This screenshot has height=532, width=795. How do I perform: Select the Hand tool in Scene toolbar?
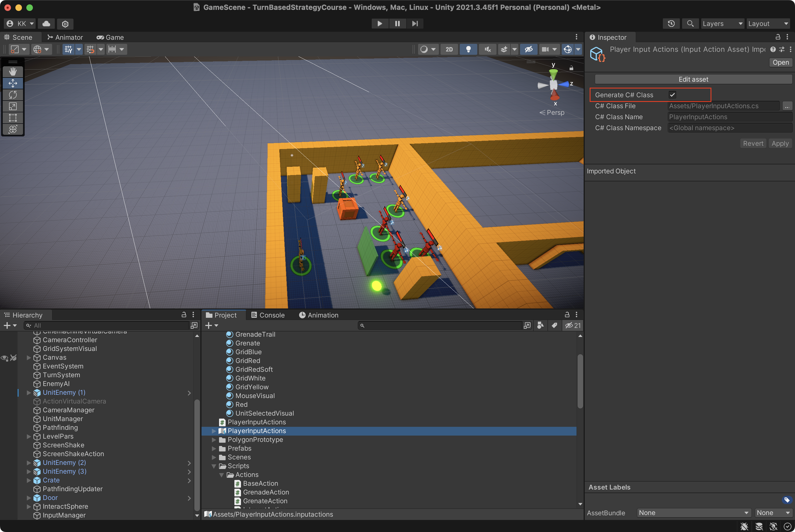13,71
